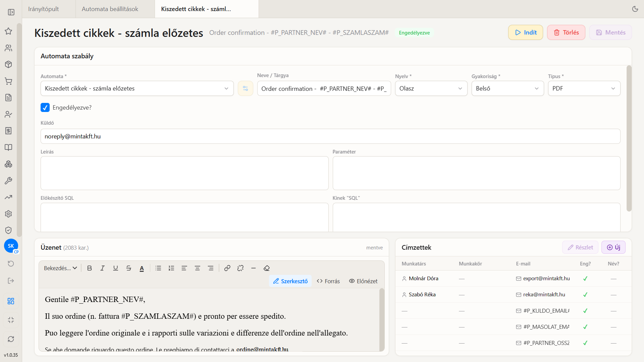Screen dimensions: 644x362
Task: Toggle Eng? check for Szabó Réka
Action: [x=585, y=295]
